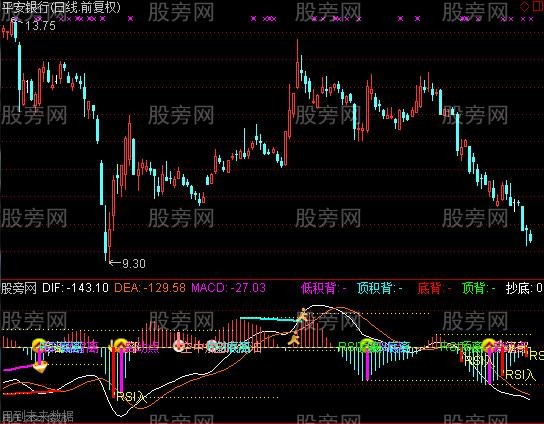This screenshot has height=424, width=544.
Task: Click the magenta line segment left of the heart
Action: tap(18, 368)
